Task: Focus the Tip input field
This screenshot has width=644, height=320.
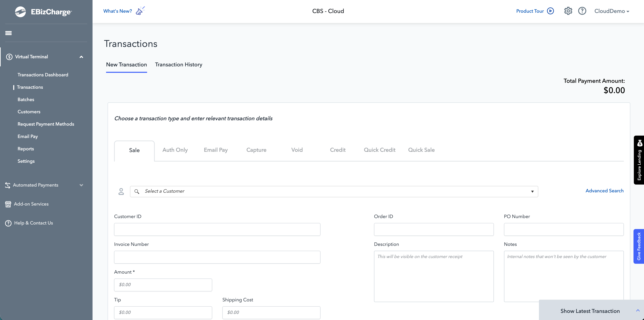Action: [x=163, y=313]
